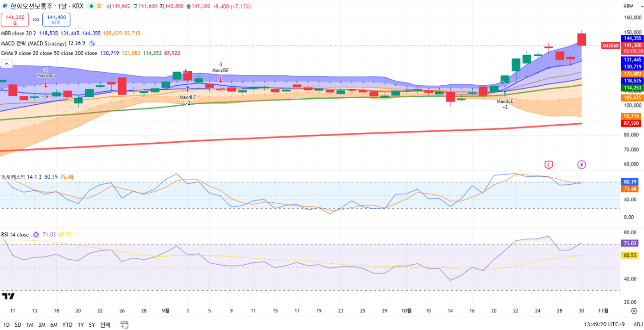Open MACD strategy report sparkle icon
The height and width of the screenshot is (330, 644).
(x=92, y=43)
